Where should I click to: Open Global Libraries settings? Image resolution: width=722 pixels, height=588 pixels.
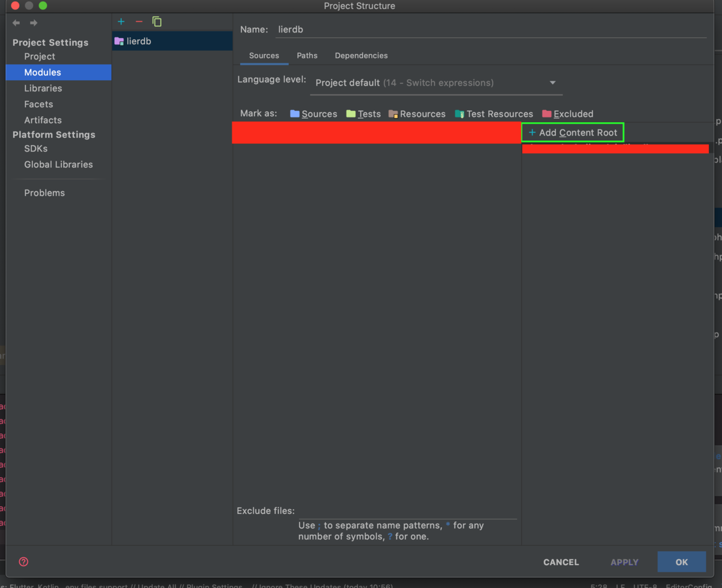(x=58, y=164)
